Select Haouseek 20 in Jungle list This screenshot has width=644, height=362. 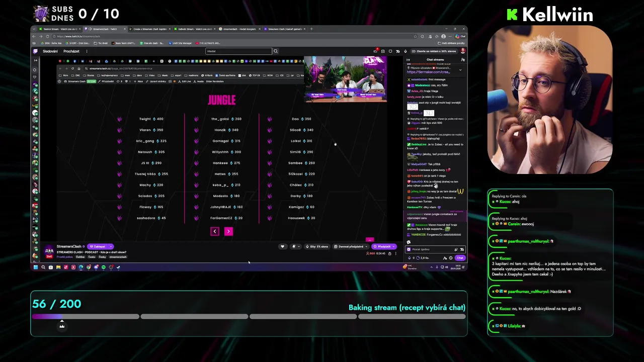[x=301, y=218]
